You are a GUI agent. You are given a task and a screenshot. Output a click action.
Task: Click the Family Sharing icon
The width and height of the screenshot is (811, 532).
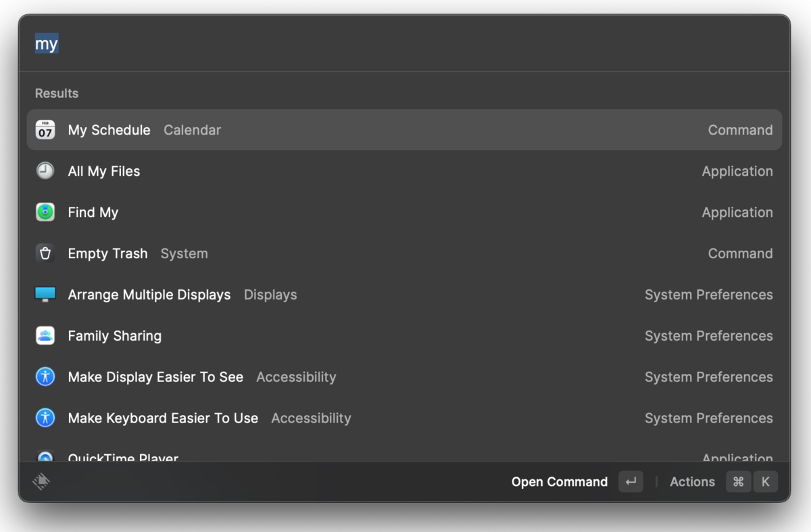(45, 336)
